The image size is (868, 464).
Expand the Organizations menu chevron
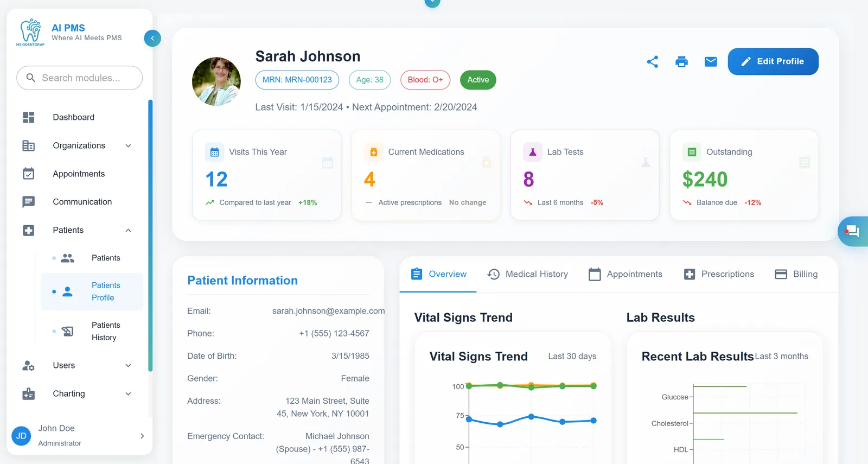pyautogui.click(x=129, y=145)
